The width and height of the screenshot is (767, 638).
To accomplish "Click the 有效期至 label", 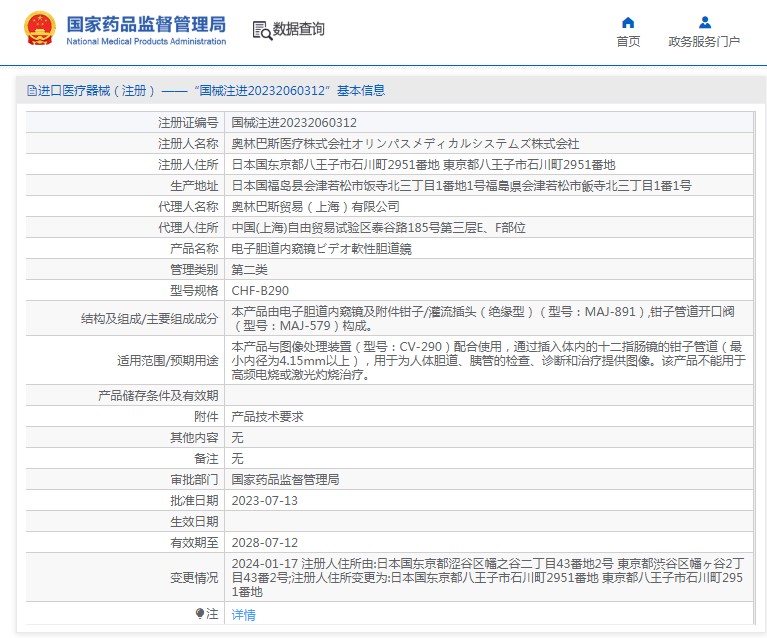I will coord(194,543).
